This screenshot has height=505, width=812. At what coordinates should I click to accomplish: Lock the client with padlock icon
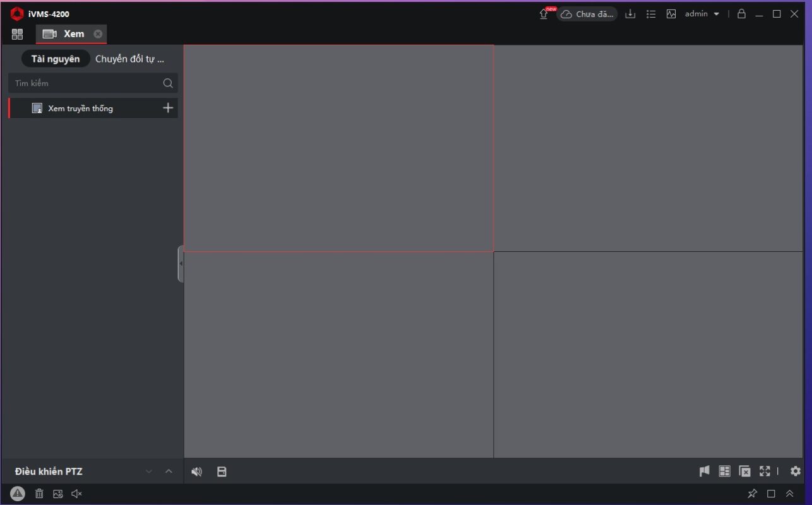click(x=742, y=14)
